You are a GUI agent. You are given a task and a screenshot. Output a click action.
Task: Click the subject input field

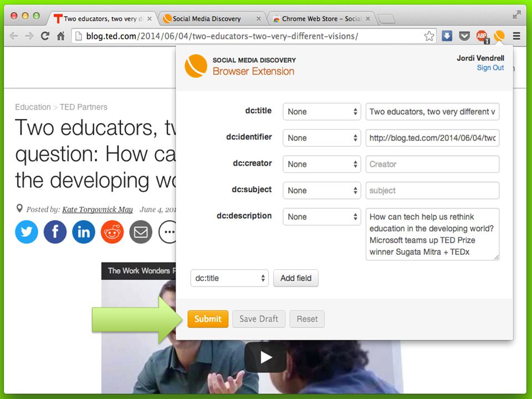[432, 190]
